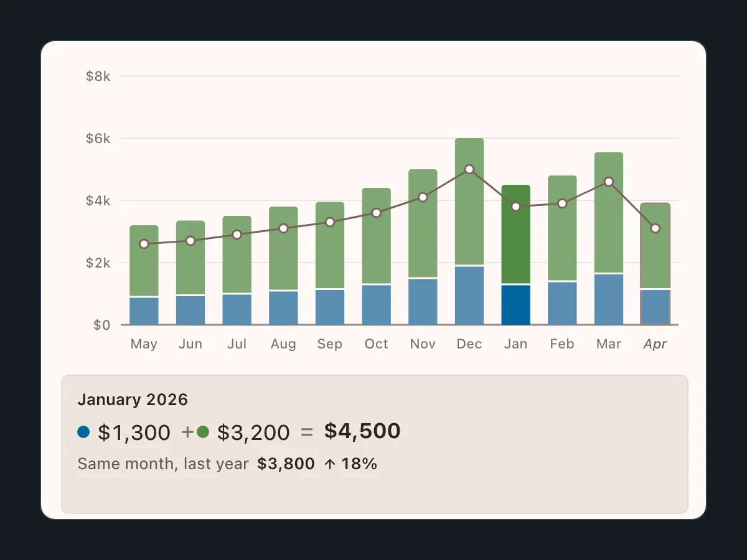Click the $1,300 value
The image size is (747, 560).
(134, 432)
